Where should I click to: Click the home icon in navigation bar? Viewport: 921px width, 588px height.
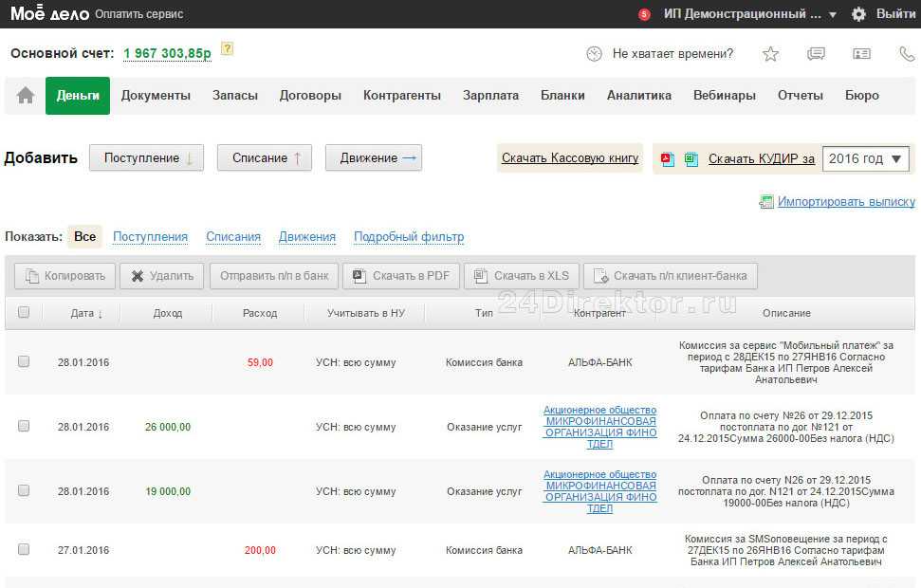(26, 96)
